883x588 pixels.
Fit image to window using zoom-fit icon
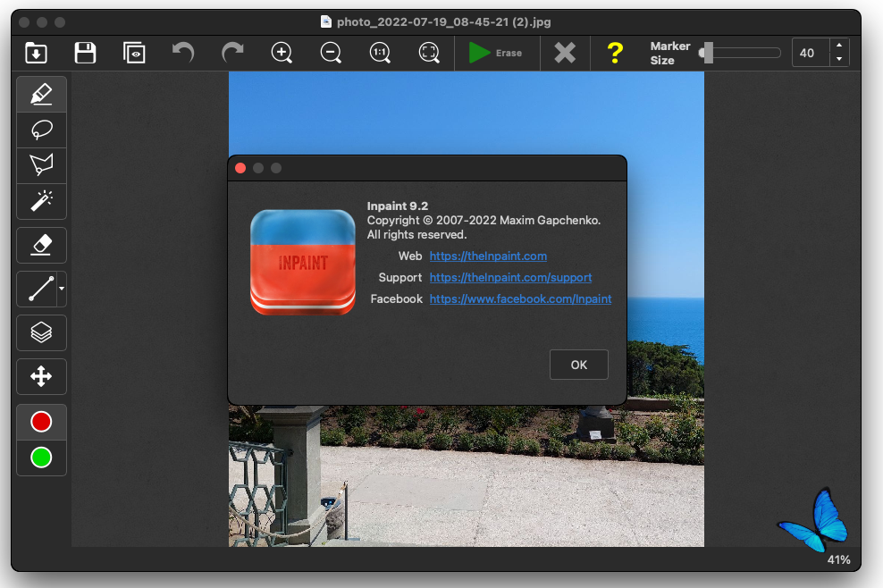429,53
